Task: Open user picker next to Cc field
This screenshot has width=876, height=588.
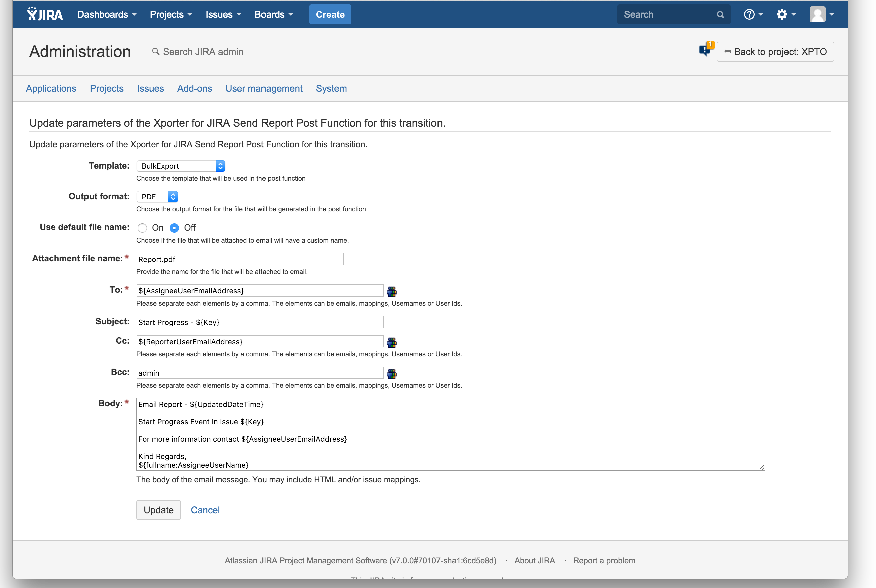Action: coord(391,342)
